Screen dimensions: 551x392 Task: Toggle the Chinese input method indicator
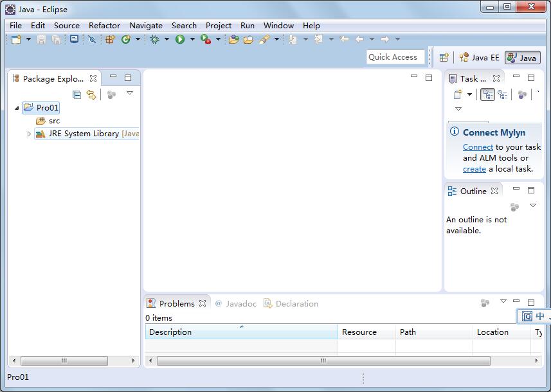[x=540, y=316]
